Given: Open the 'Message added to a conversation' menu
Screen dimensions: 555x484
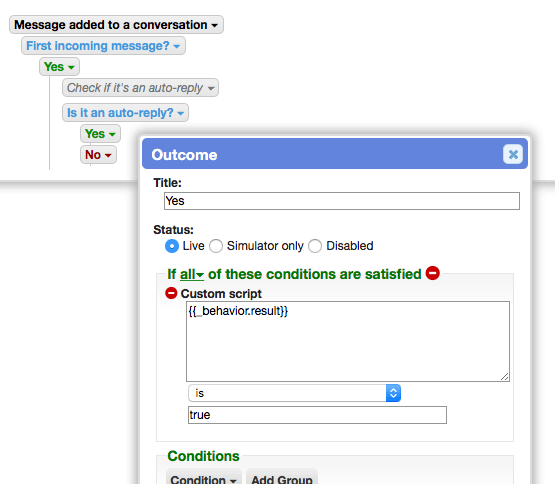Looking at the screenshot, I should 116,25.
